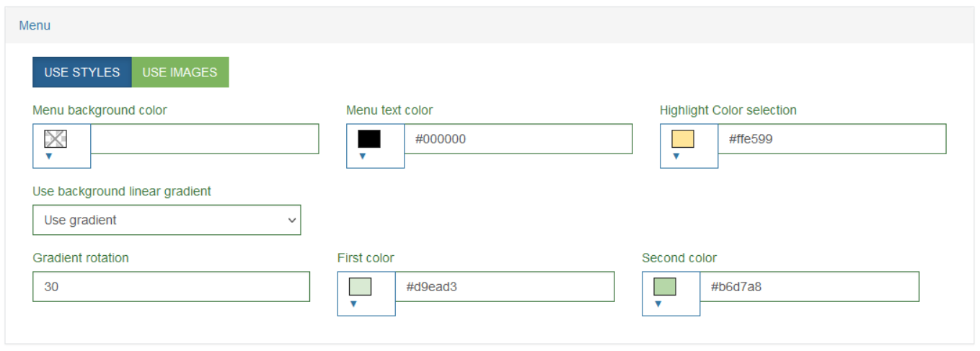980x351 pixels.
Task: Click the Second color #b6d7a8 field
Action: (x=810, y=287)
